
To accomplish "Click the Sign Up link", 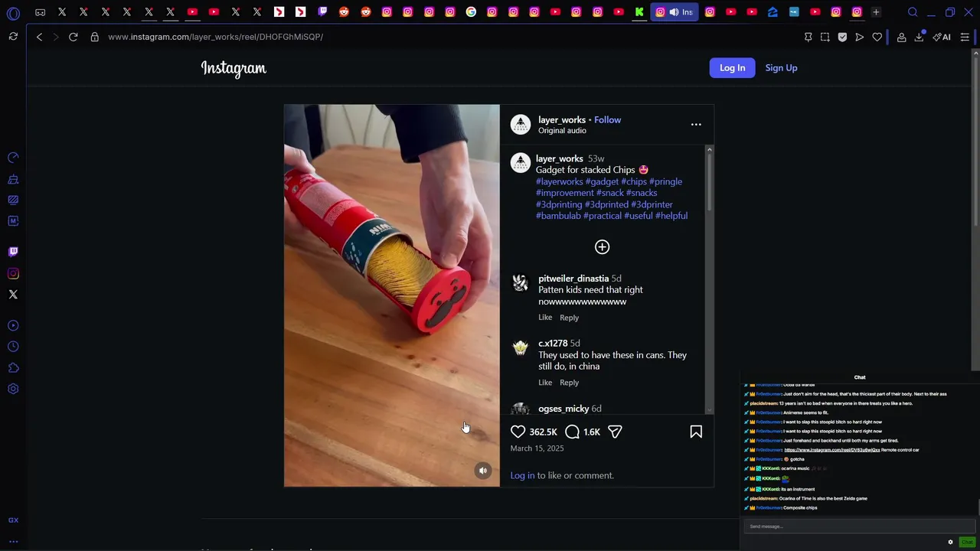I will click(x=781, y=68).
